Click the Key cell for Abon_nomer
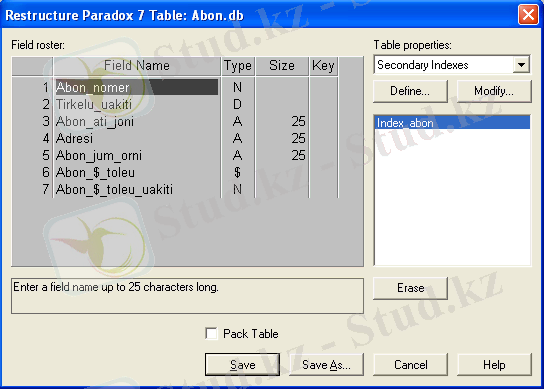Viewport: 544px width, 389px height. click(x=323, y=87)
